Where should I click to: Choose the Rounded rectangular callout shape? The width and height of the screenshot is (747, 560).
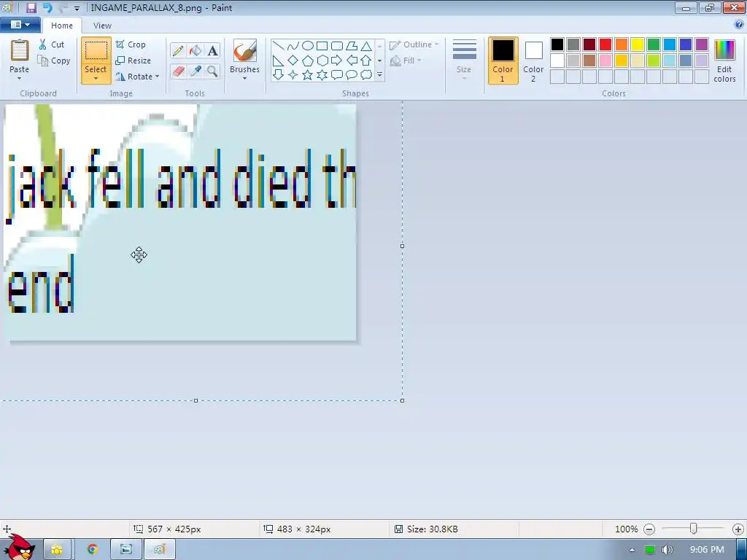point(337,75)
